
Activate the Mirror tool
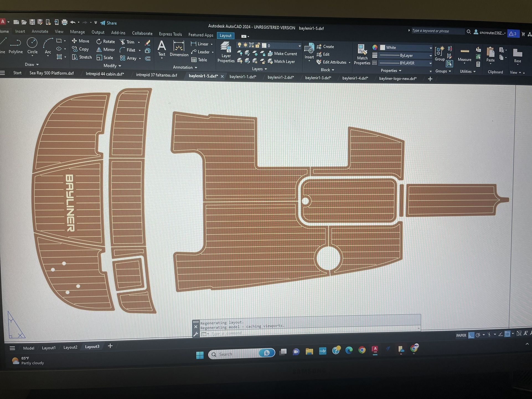coord(105,50)
